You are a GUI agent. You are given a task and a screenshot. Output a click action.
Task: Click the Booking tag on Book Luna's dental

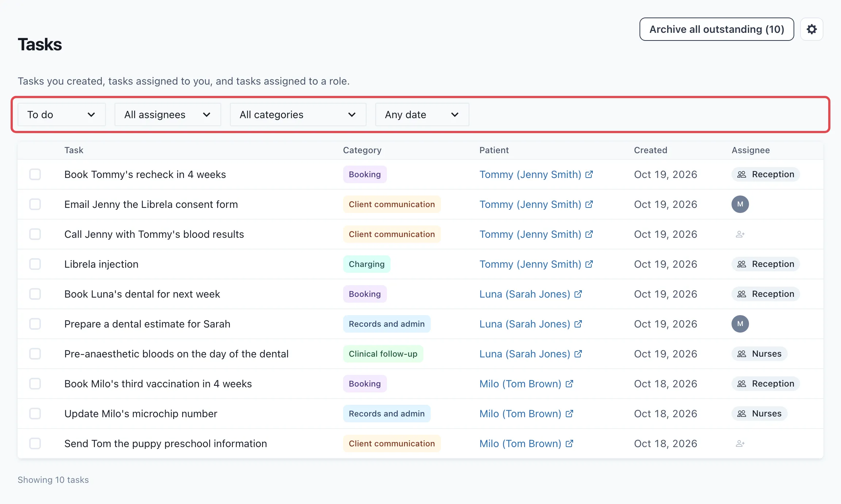coord(365,294)
